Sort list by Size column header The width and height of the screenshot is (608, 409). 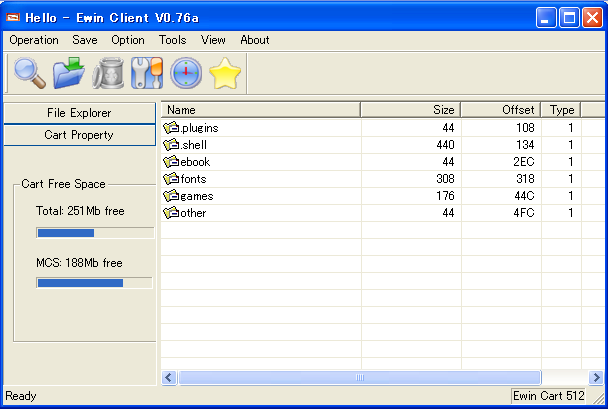411,110
